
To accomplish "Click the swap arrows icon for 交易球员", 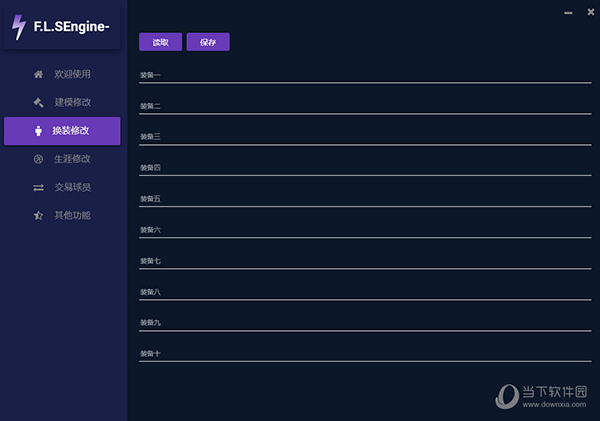I will click(x=38, y=187).
